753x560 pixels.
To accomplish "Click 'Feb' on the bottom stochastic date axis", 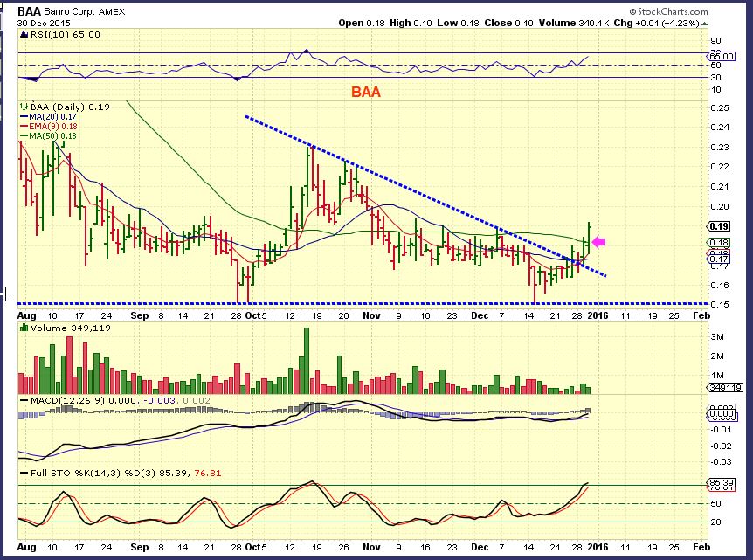I will click(701, 547).
